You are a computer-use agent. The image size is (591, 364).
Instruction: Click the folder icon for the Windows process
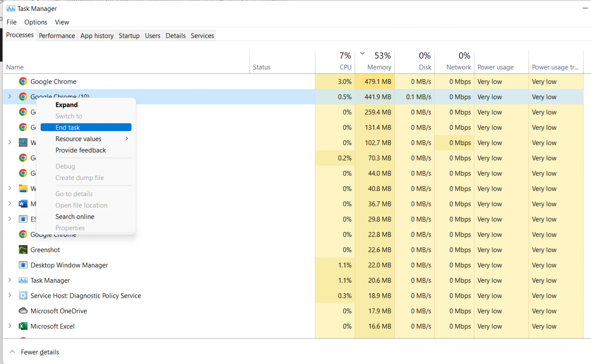(23, 188)
